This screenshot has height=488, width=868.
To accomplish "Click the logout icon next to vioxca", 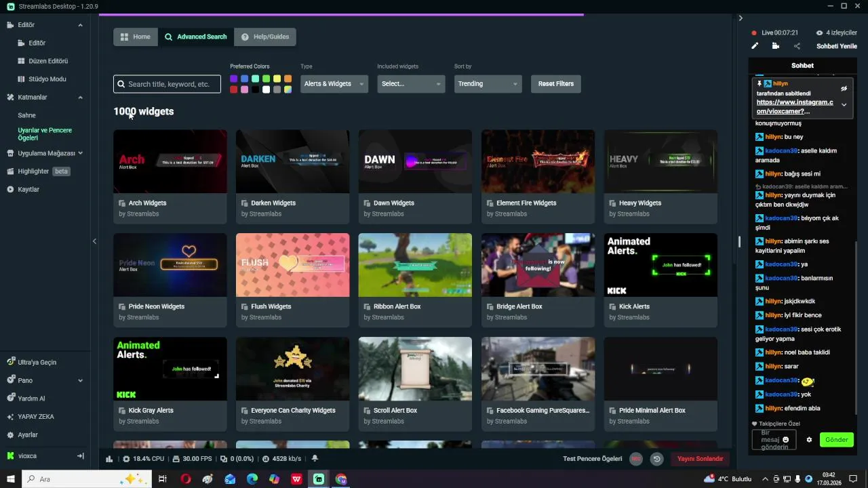I will click(81, 456).
